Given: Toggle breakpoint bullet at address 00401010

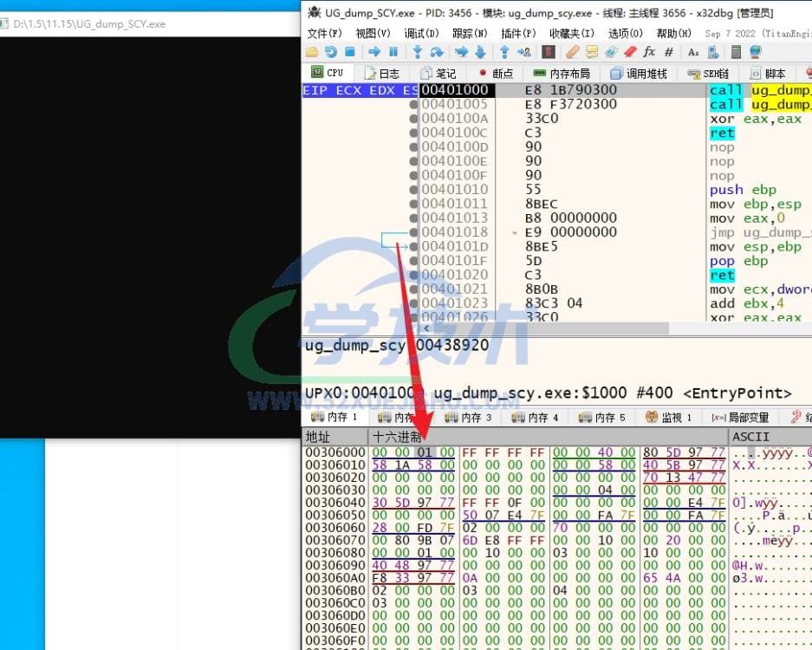Looking at the screenshot, I should 413,190.
